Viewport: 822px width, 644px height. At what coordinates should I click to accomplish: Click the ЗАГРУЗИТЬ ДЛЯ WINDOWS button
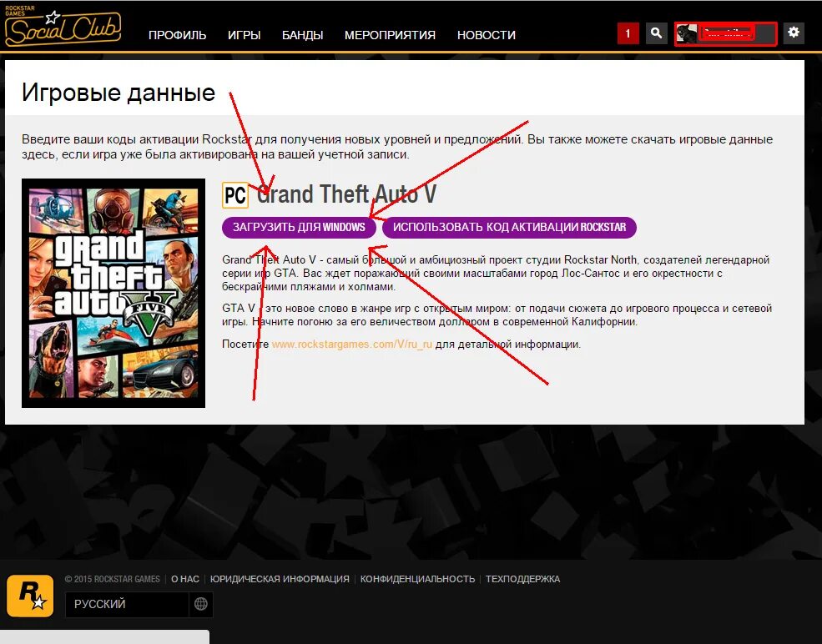(x=299, y=228)
